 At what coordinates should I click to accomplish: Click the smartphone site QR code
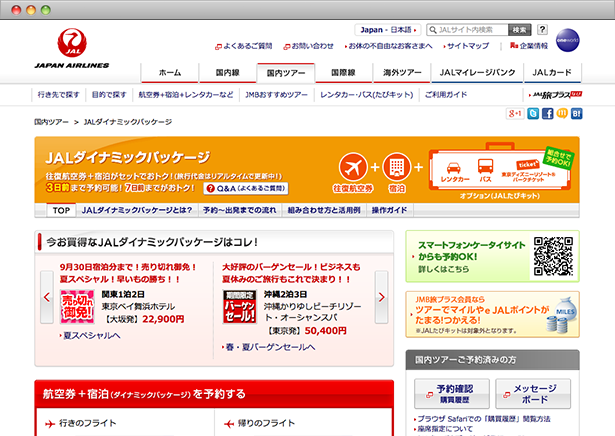tap(553, 256)
